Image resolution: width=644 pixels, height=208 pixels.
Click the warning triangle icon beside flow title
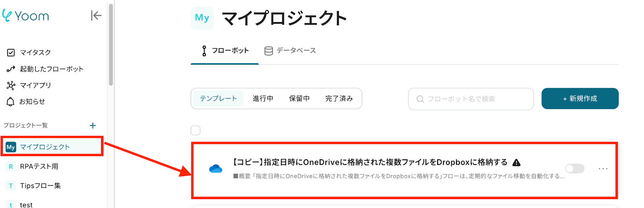pyautogui.click(x=516, y=163)
